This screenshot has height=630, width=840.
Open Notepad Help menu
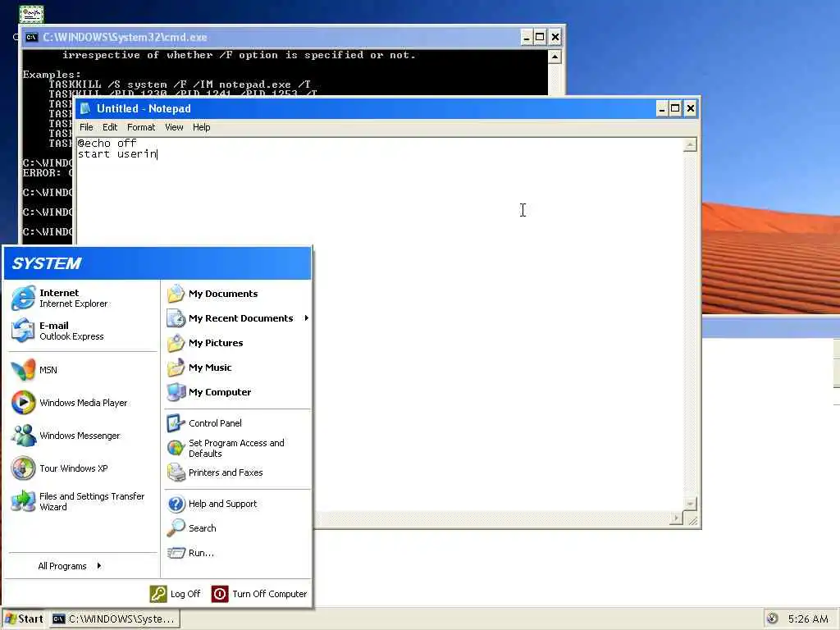pyautogui.click(x=202, y=127)
